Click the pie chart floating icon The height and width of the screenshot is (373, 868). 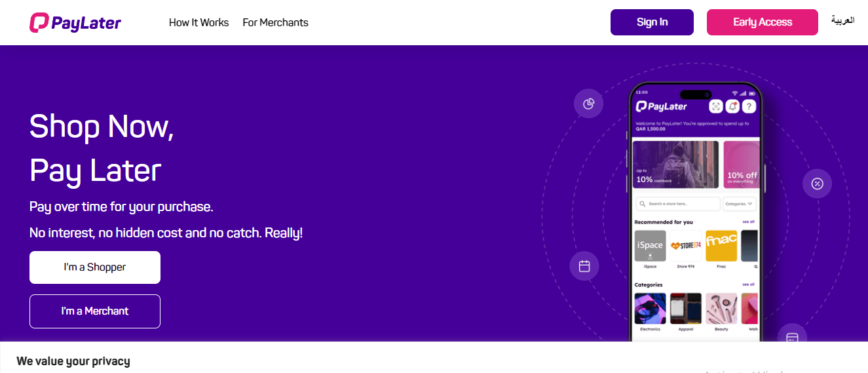[588, 104]
